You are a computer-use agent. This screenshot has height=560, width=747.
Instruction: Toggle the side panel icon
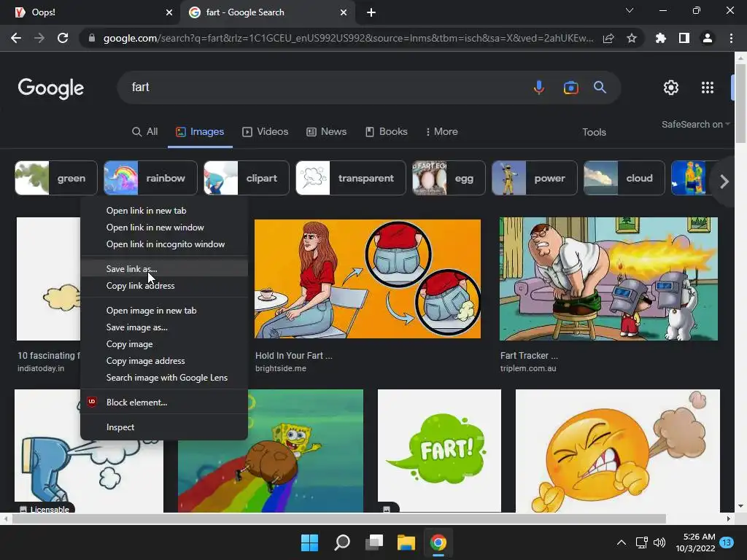(684, 38)
